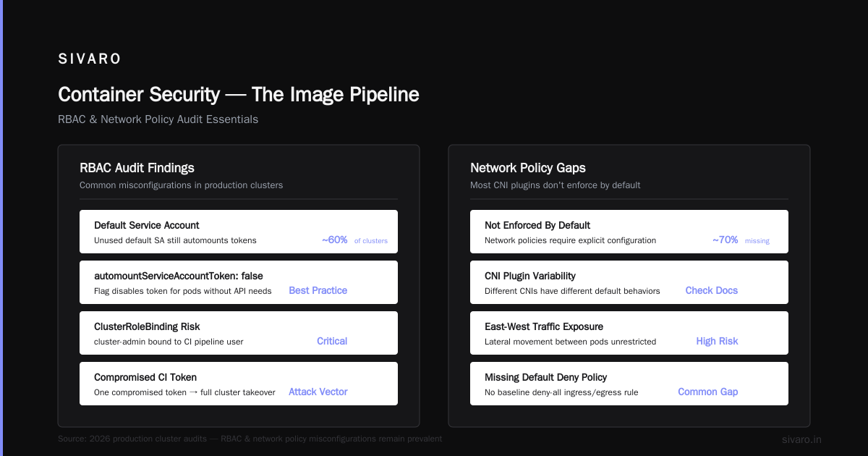Open the sivaro.in website link
The image size is (868, 456).
click(801, 439)
